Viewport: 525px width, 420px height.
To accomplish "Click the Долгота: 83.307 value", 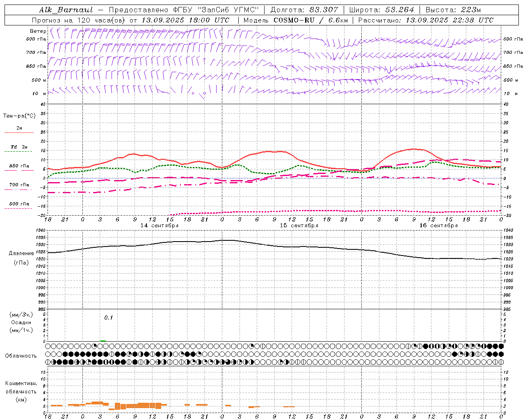I will [x=304, y=10].
